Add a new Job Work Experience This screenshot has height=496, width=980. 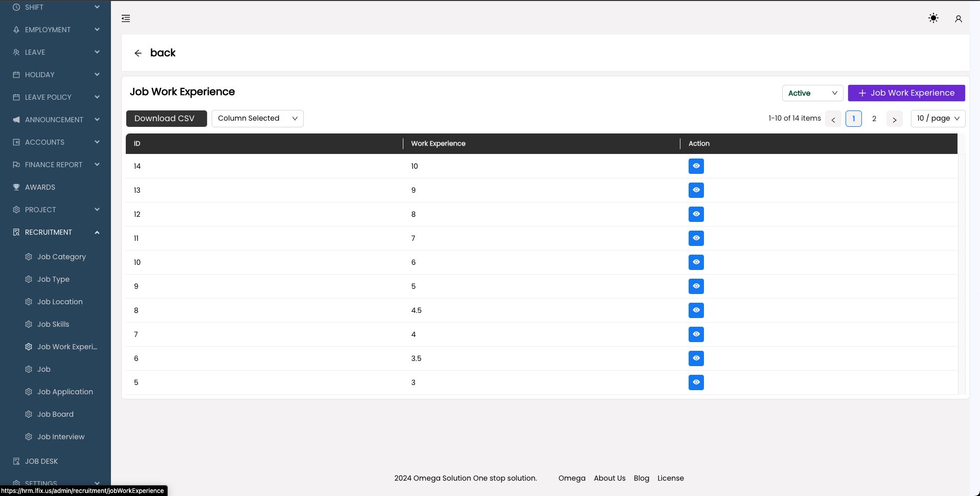906,93
